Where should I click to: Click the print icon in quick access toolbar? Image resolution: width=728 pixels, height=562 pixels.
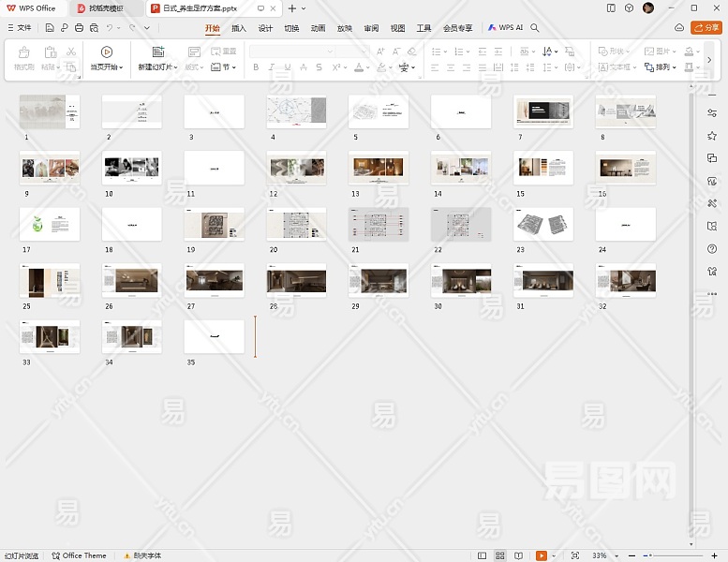(80, 28)
